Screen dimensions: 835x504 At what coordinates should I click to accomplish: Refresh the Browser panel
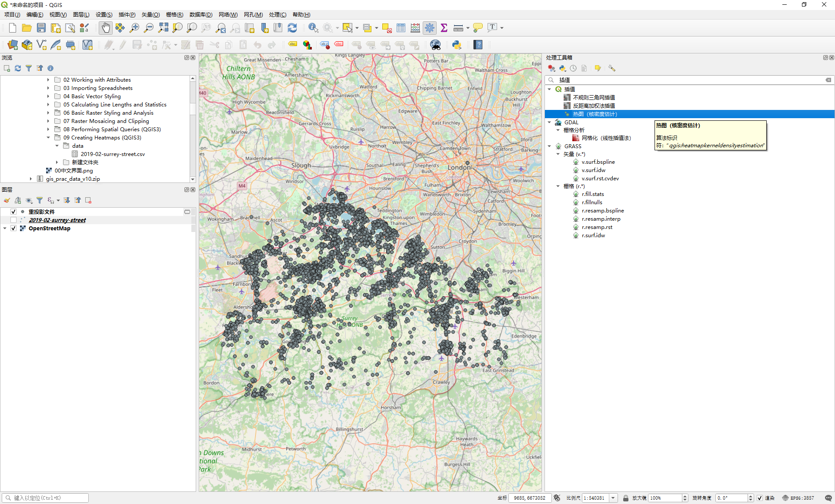(x=18, y=68)
